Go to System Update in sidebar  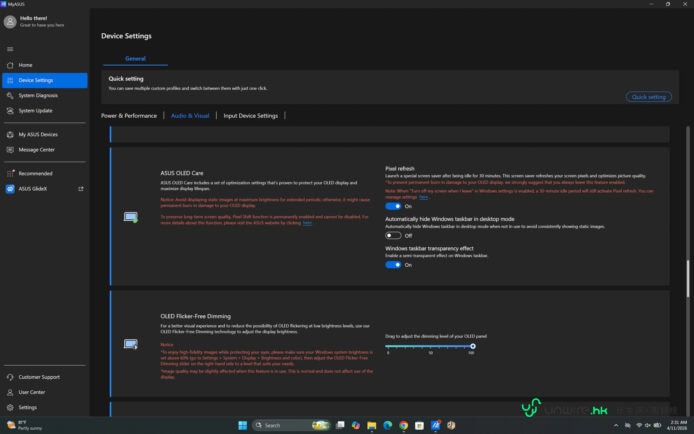[44, 111]
